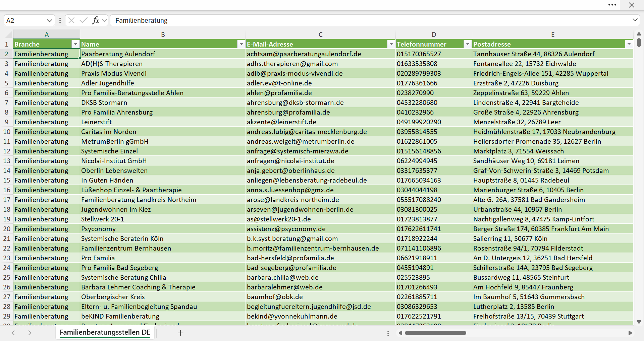Select cell Leinerstift
This screenshot has height=341, width=644.
163,122
